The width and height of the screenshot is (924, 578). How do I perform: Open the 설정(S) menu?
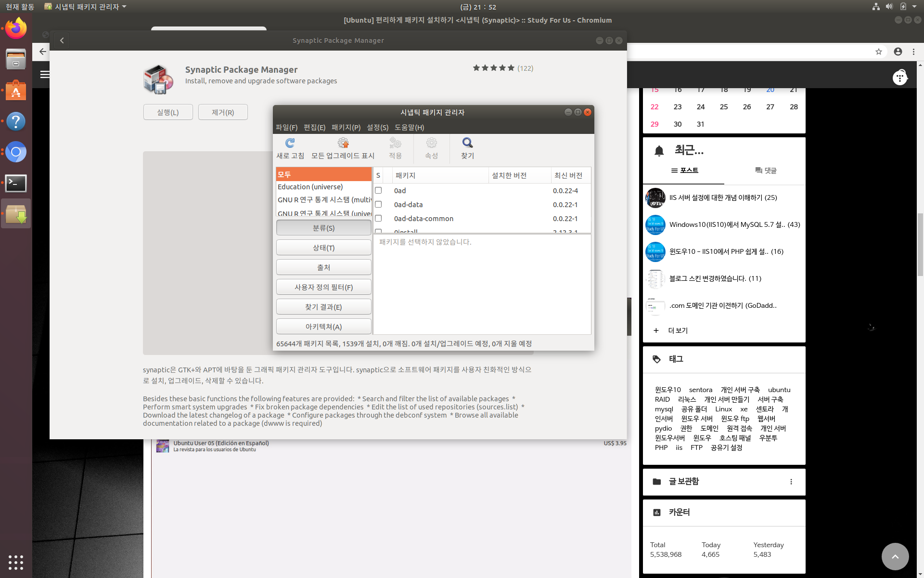tap(377, 128)
